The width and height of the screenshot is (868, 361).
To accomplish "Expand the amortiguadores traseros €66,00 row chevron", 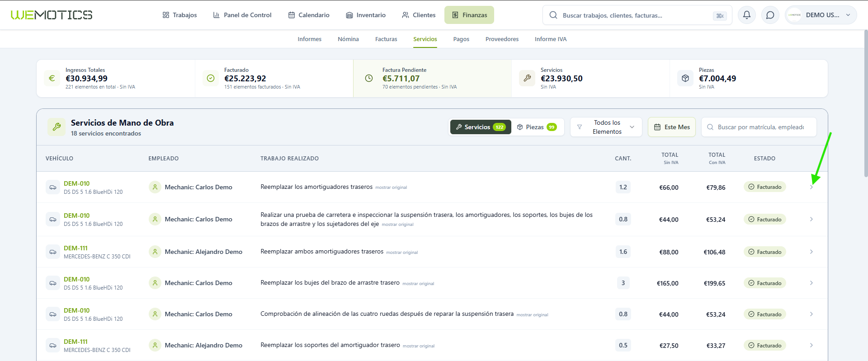I will pos(811,187).
